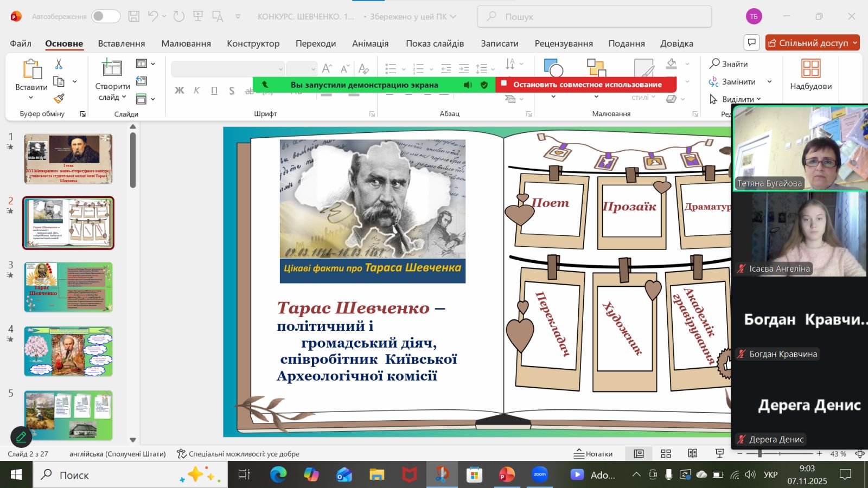868x488 pixels.
Task: Click the Undo arrow icon
Action: (x=153, y=16)
